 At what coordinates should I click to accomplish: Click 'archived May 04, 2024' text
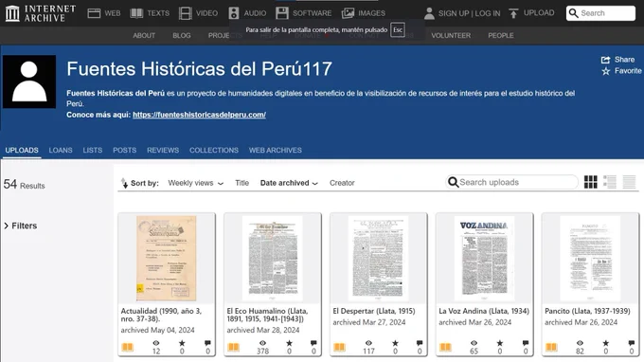click(x=158, y=330)
